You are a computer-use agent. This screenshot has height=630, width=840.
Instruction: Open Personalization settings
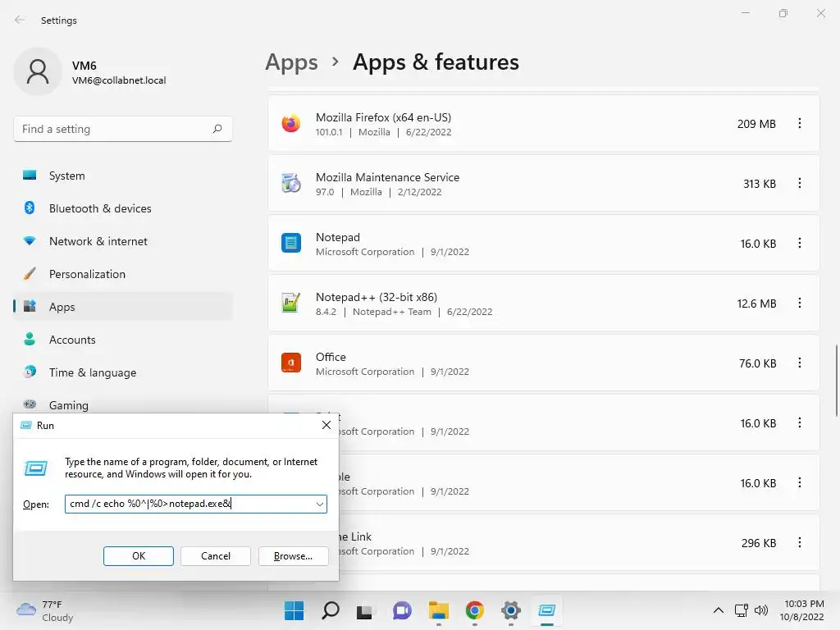123,274
